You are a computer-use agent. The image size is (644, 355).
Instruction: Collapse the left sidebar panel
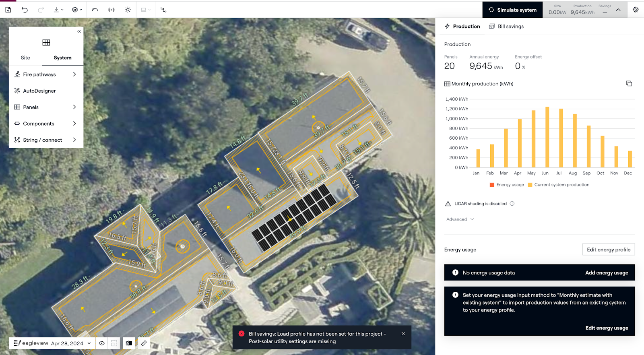click(x=79, y=31)
